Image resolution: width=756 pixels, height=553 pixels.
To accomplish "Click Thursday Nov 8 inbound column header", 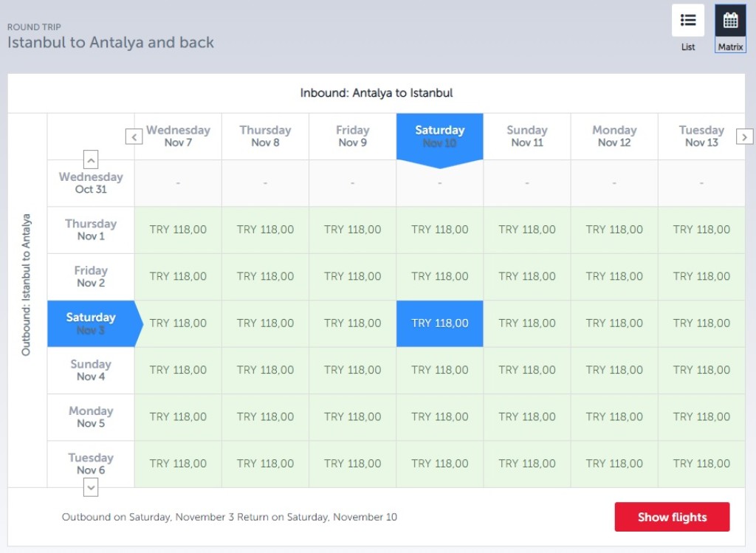I will pyautogui.click(x=265, y=137).
